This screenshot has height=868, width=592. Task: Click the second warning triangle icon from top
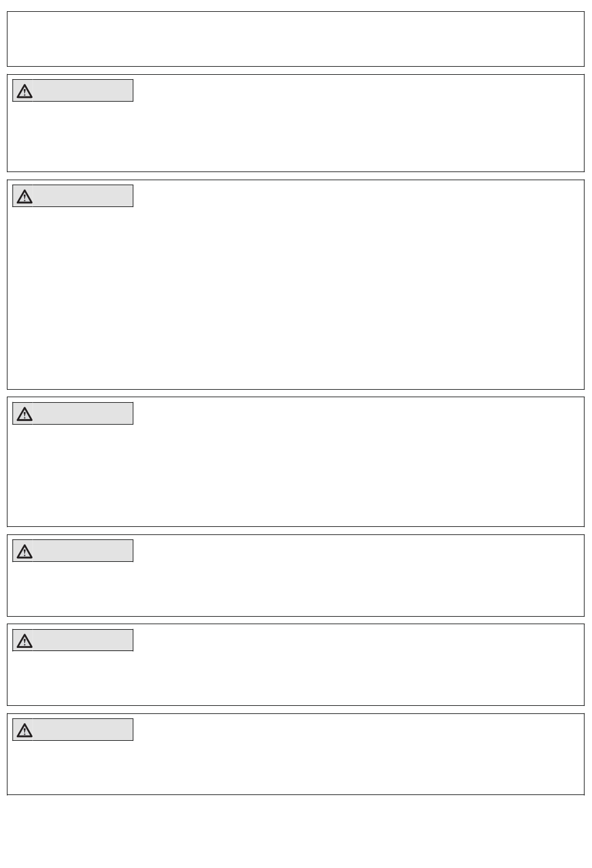pos(24,197)
